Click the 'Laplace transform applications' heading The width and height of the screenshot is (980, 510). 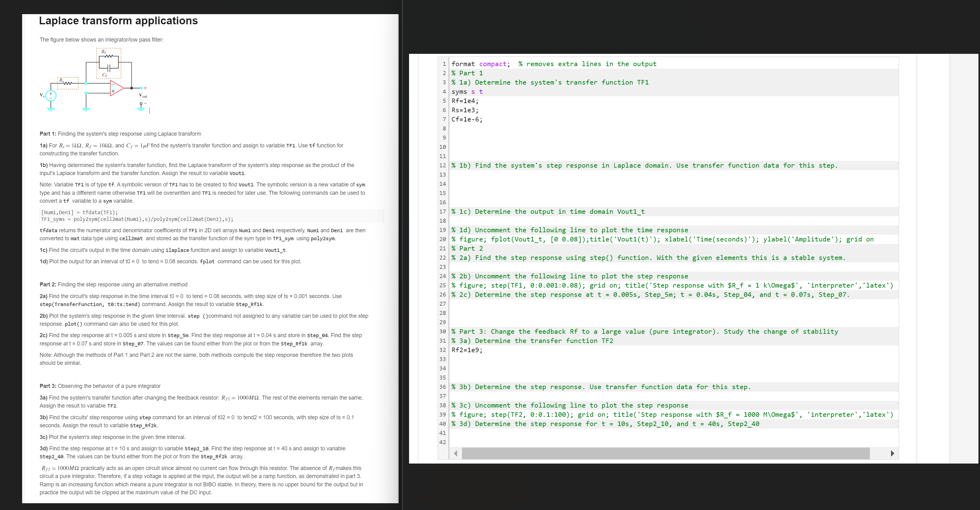tap(118, 21)
